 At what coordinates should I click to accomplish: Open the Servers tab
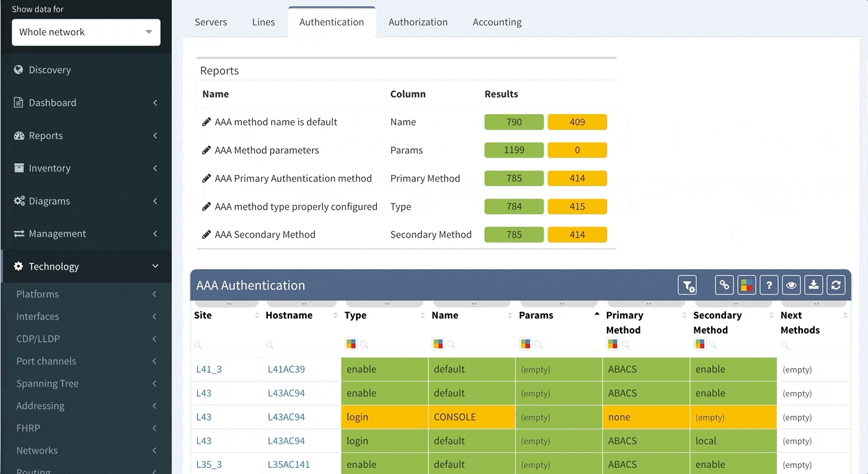pyautogui.click(x=211, y=22)
